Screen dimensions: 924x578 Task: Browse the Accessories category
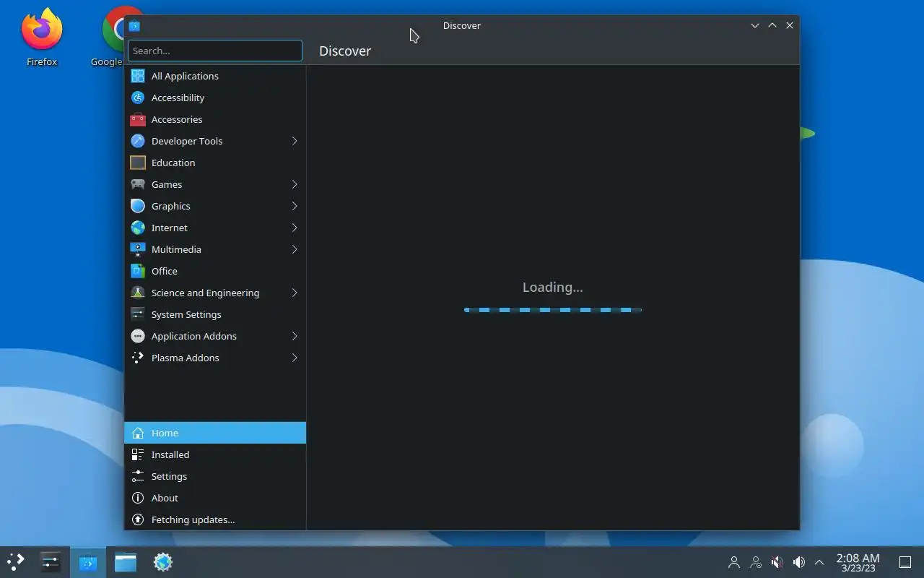point(215,119)
